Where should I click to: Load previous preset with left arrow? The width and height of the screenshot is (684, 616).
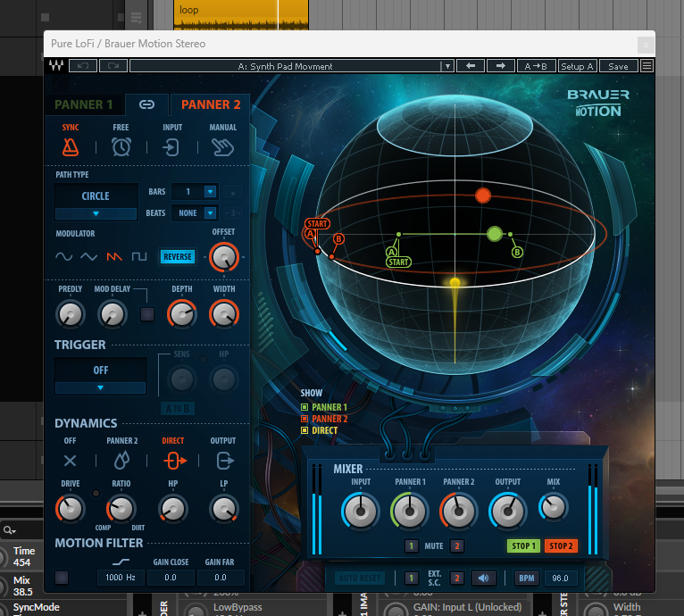click(471, 66)
